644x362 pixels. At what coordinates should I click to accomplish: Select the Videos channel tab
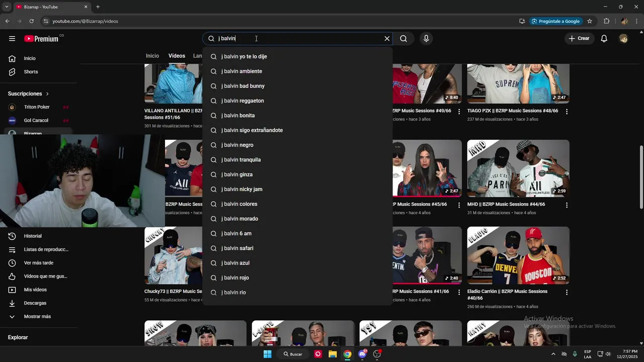177,56
